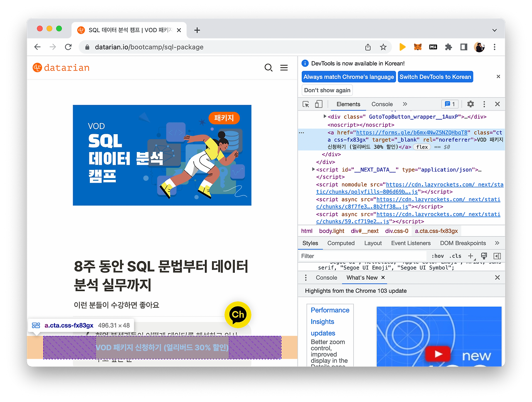Image resolution: width=532 pixels, height=402 pixels.
Task: Select the html breadcrumb
Action: click(307, 231)
